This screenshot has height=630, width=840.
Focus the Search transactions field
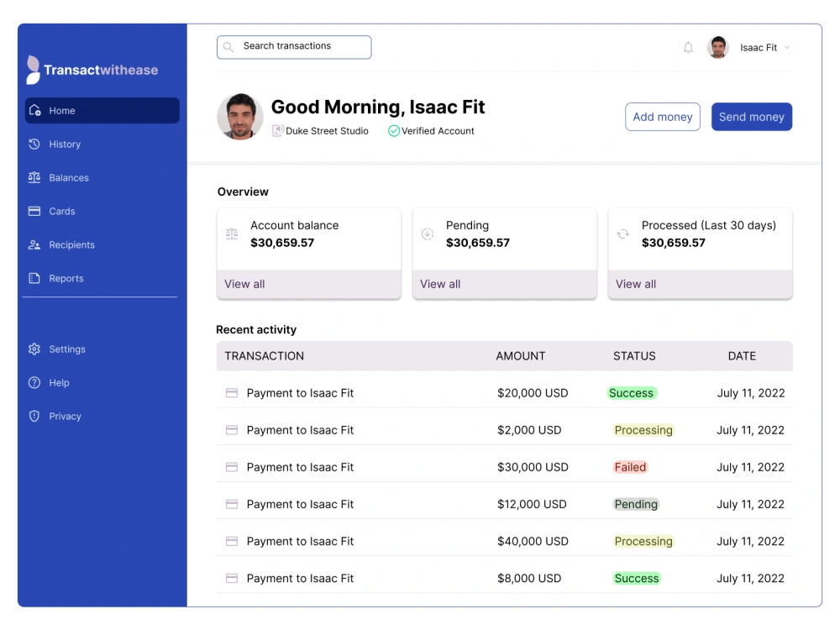[x=294, y=47]
